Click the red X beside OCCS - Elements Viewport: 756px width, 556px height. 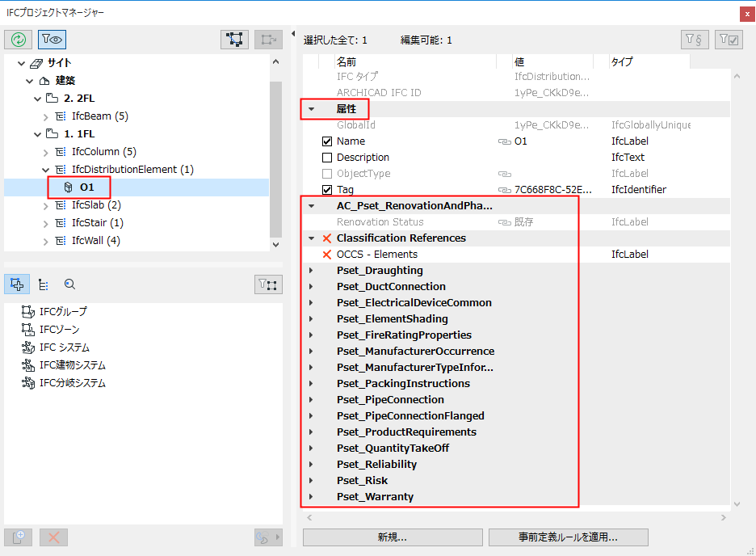pyautogui.click(x=327, y=255)
